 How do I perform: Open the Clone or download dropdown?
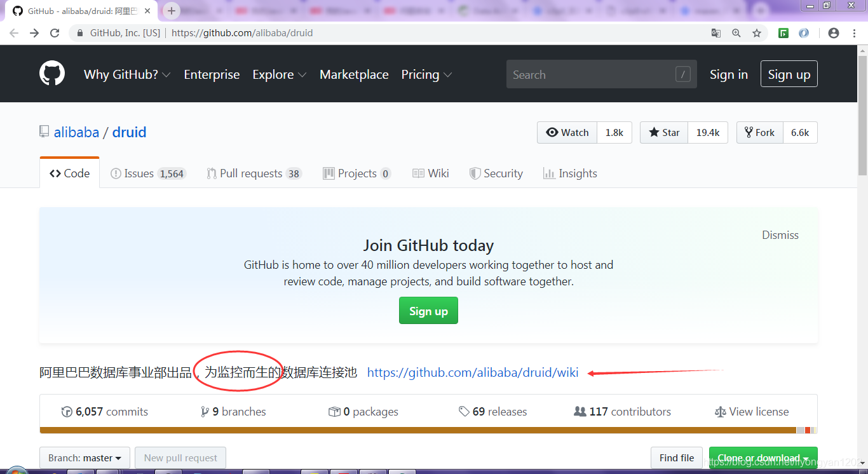[763, 457]
